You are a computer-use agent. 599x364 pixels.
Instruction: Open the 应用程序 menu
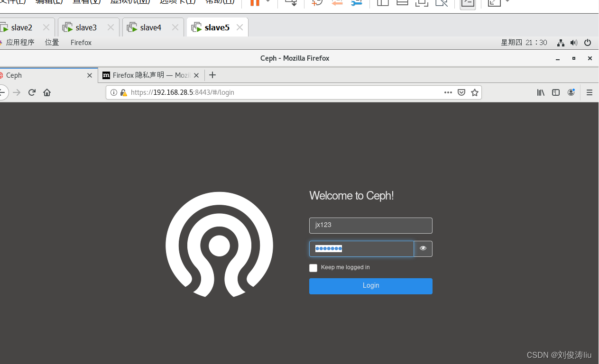20,43
